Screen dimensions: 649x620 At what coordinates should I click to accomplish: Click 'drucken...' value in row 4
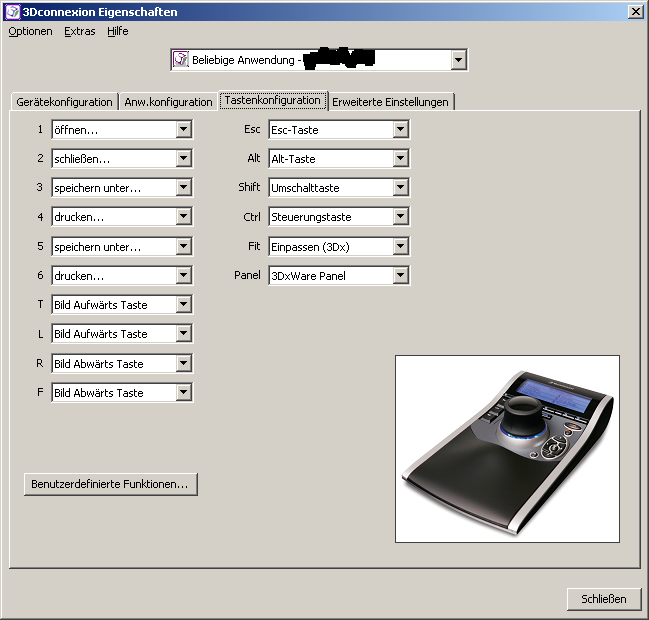(79, 217)
